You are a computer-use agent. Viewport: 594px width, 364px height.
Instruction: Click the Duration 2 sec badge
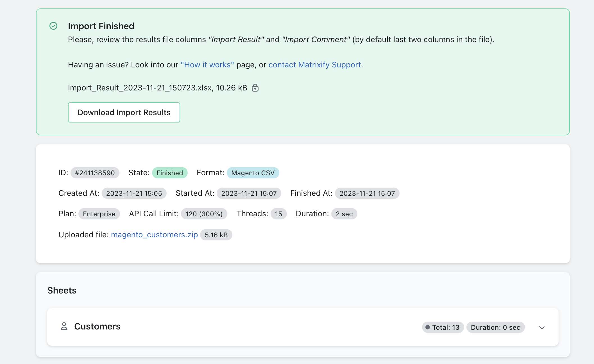point(344,214)
